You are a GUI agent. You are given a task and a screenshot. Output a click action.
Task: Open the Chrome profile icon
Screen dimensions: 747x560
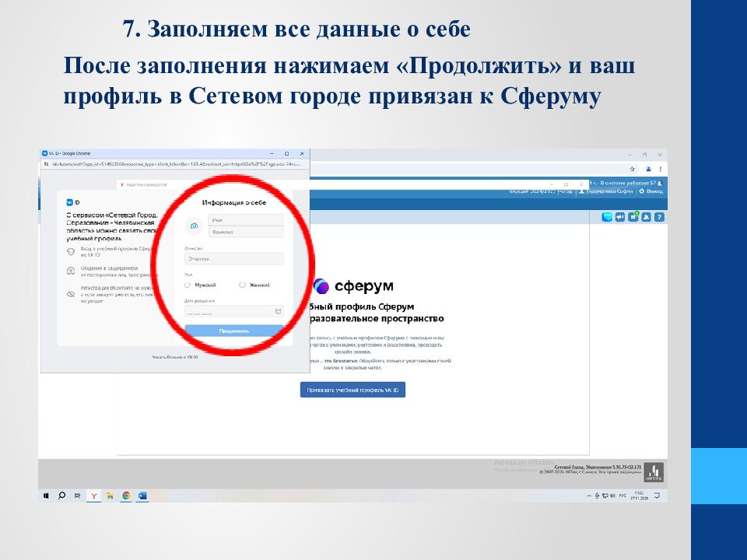coord(648,169)
